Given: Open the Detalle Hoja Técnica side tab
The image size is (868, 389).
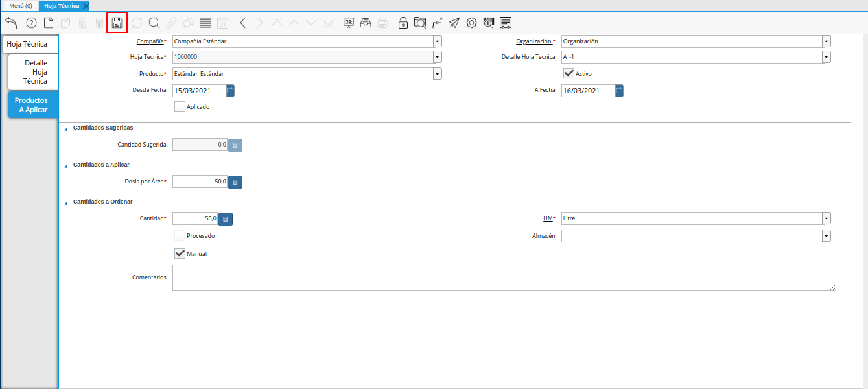Looking at the screenshot, I should tap(34, 72).
